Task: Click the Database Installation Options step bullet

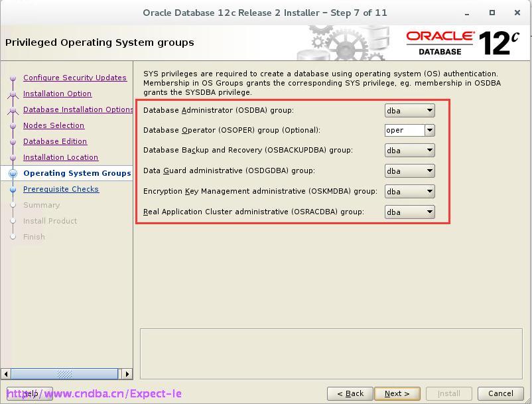Action: pos(13,110)
